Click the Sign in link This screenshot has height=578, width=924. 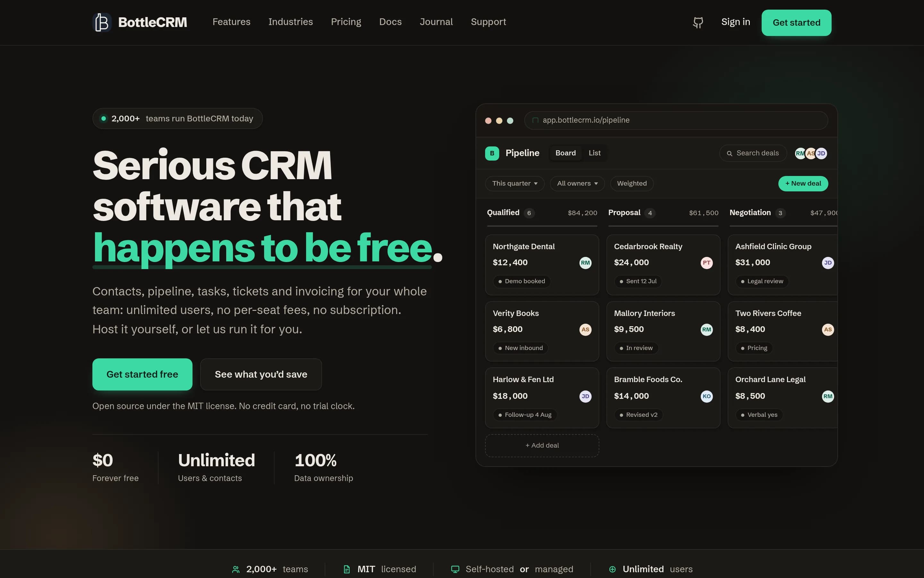735,22
